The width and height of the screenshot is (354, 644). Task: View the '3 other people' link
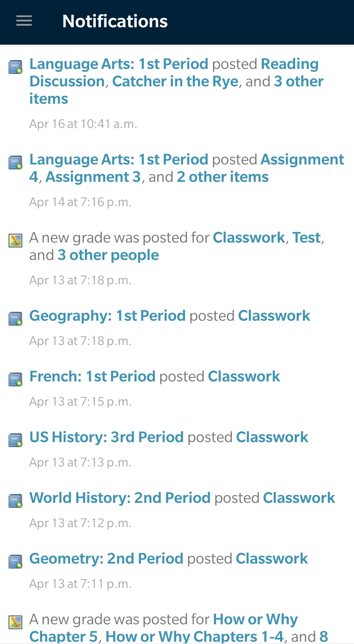(x=108, y=255)
